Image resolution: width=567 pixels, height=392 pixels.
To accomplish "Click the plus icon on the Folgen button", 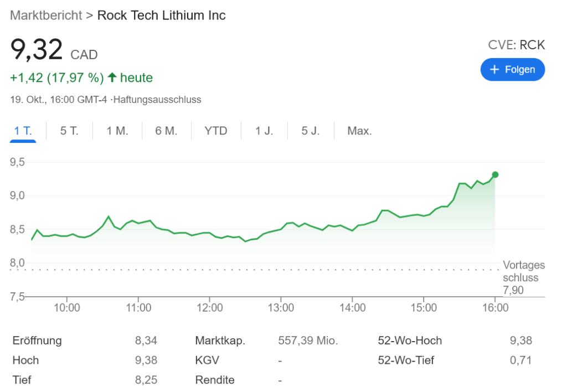I will coord(493,69).
